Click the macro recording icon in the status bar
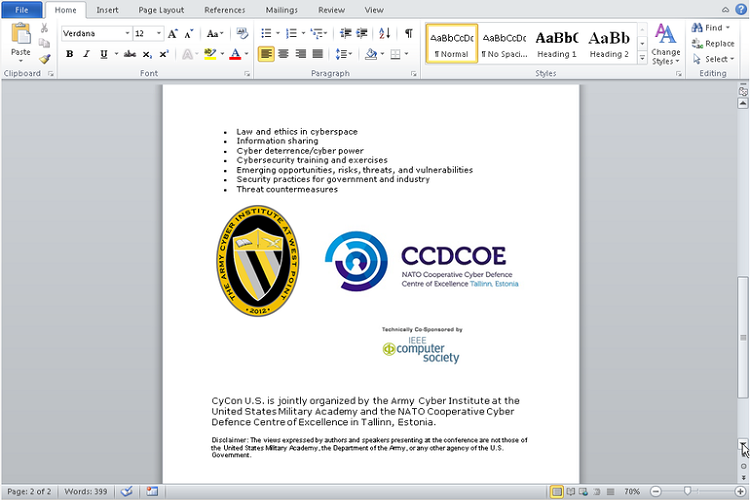The image size is (750, 500). click(152, 491)
